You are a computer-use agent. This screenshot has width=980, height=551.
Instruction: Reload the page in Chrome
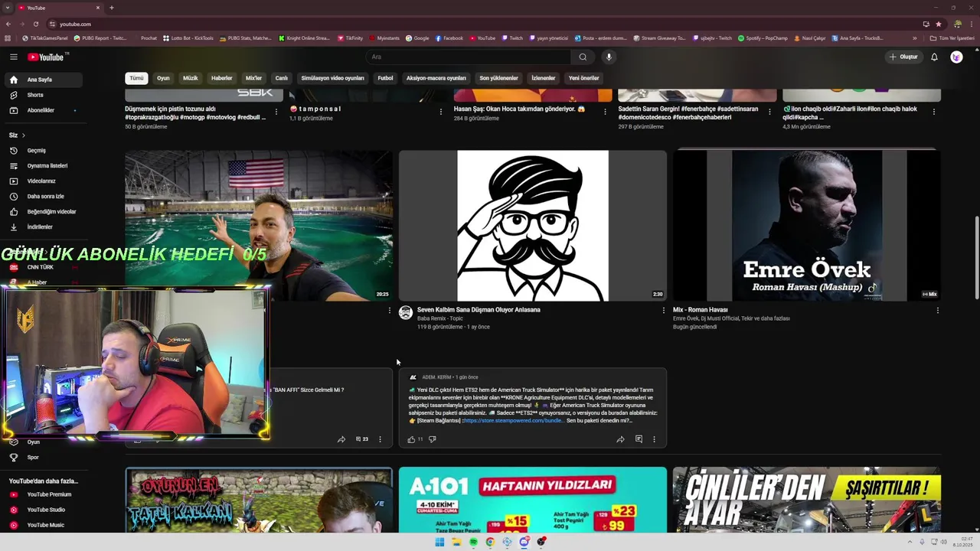[x=35, y=24]
